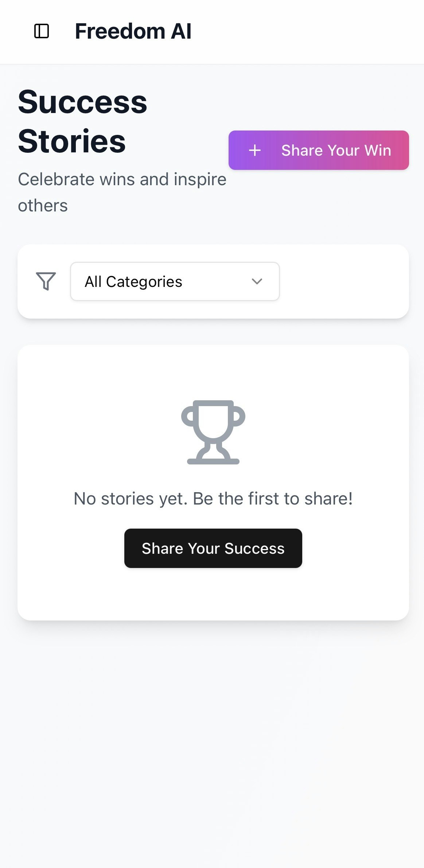The image size is (424, 868).
Task: Click empty header area right of Freedom AI
Action: pos(310,31)
